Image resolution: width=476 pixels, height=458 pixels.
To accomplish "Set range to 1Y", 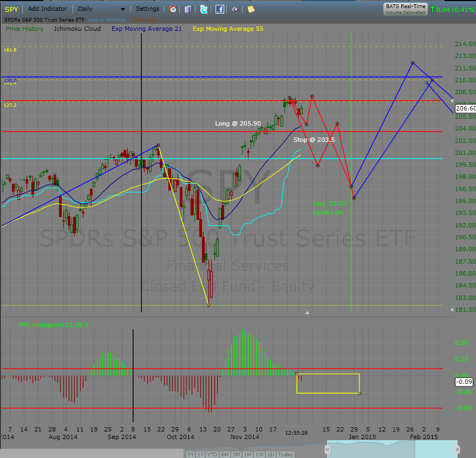I will (x=200, y=454).
